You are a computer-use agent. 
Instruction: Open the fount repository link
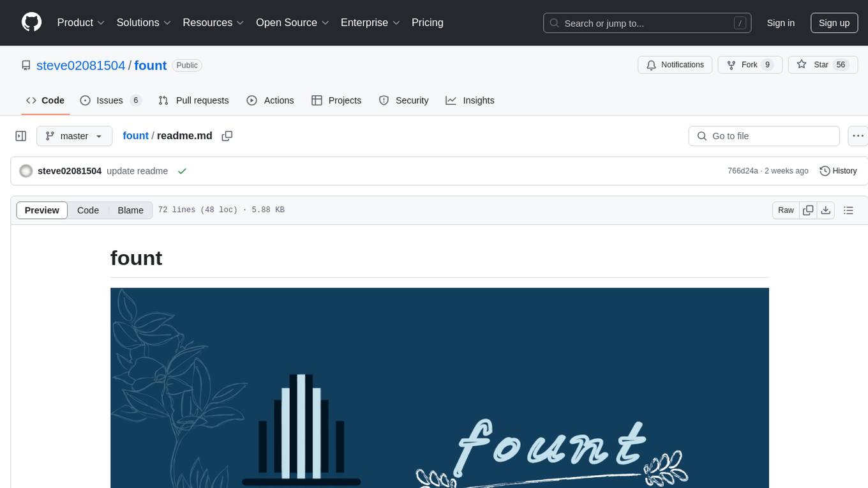(151, 65)
